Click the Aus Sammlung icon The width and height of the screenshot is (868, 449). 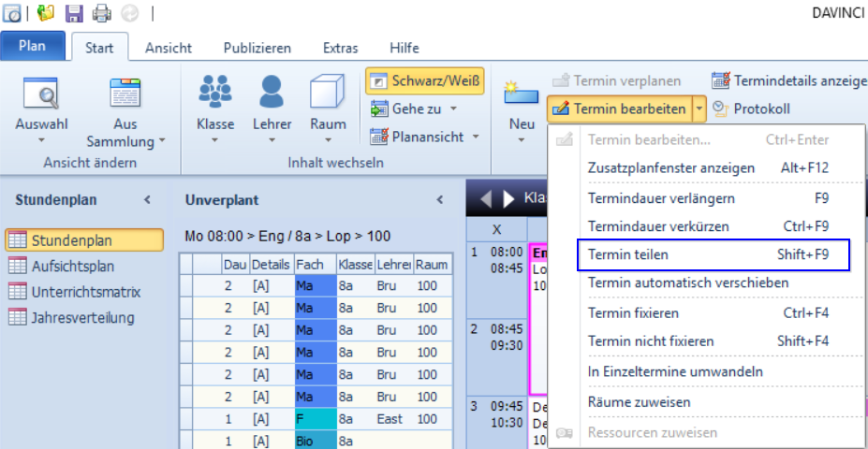[x=125, y=93]
